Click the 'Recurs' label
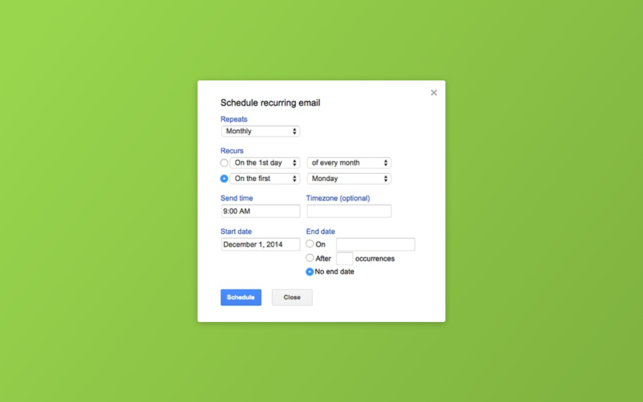 [x=232, y=151]
